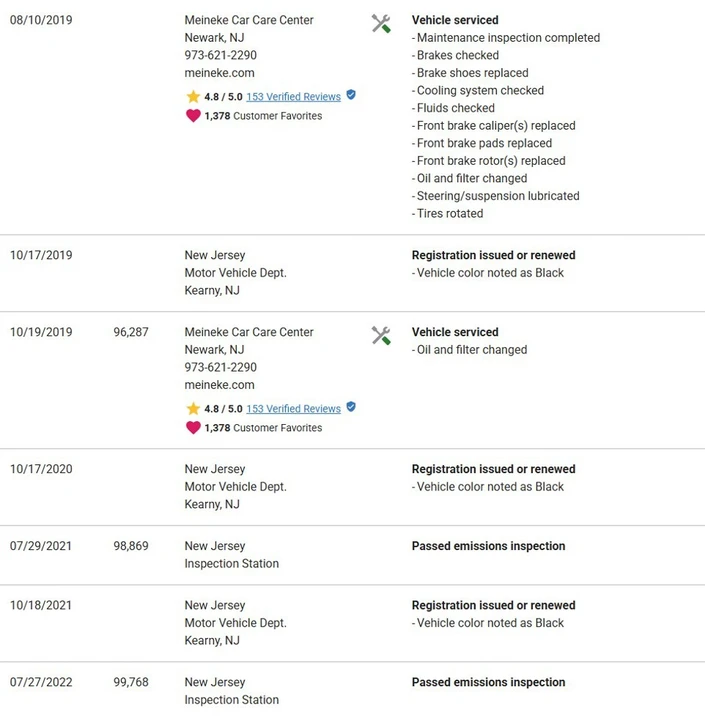Image resolution: width=705 pixels, height=720 pixels.
Task: Click the gold star in the 10/19/2019 entry
Action: [x=193, y=409]
